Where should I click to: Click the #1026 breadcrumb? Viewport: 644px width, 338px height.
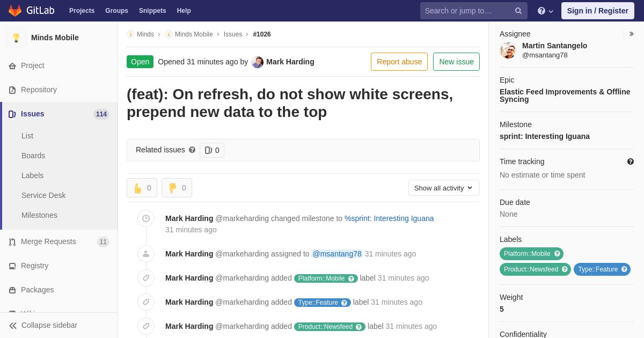[x=262, y=34]
